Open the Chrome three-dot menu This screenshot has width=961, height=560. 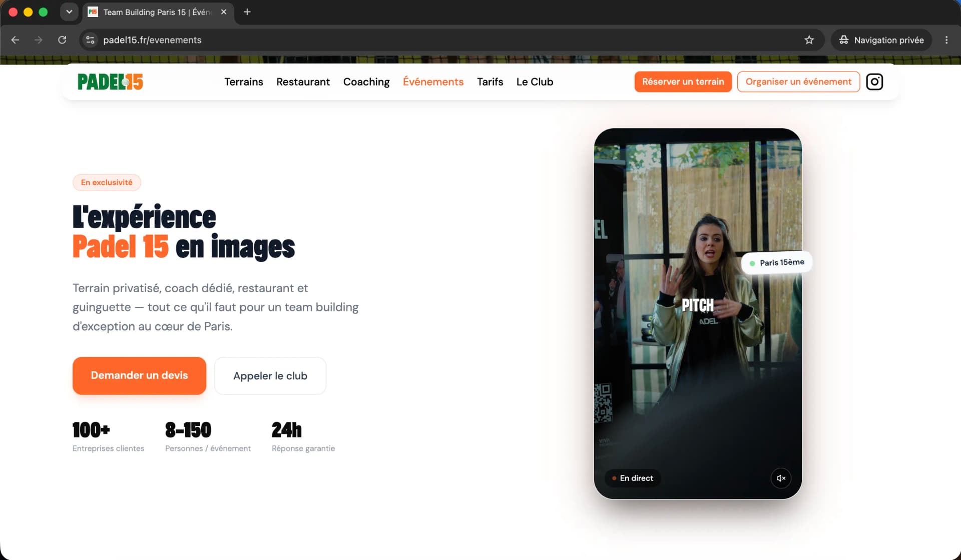point(946,40)
